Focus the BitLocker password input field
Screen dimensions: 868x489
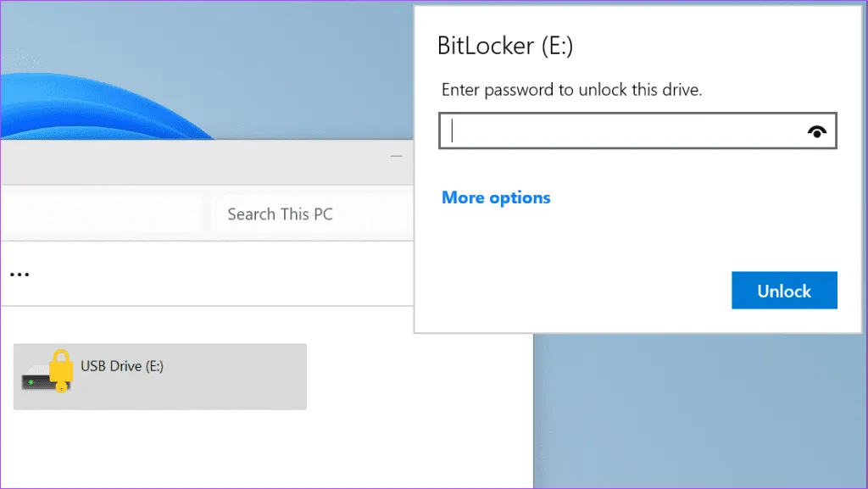coord(623,131)
